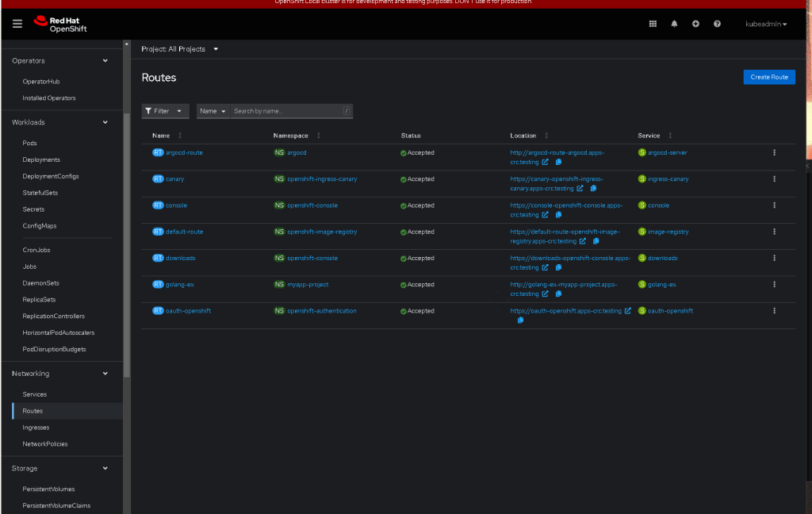Click the plus import icon in header

pos(695,24)
